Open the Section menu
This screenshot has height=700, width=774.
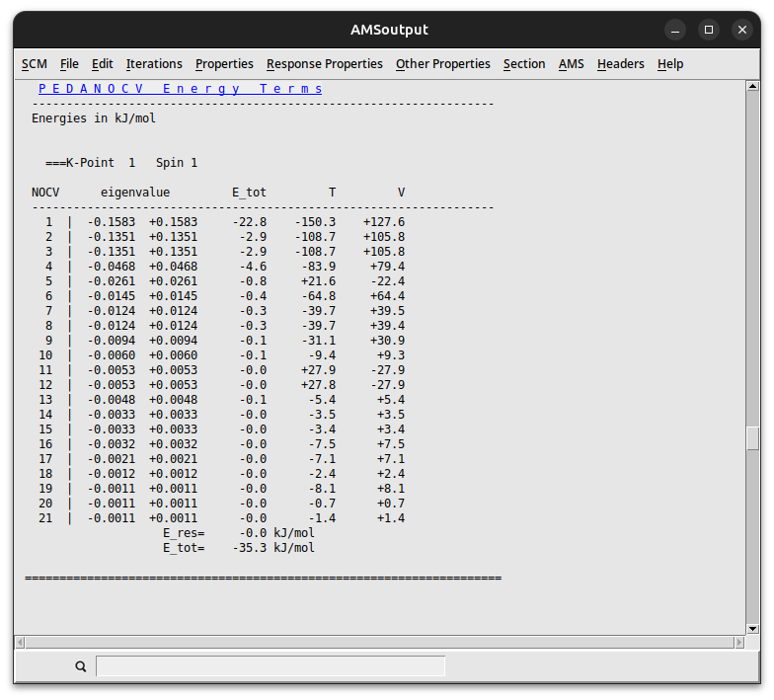coord(524,64)
